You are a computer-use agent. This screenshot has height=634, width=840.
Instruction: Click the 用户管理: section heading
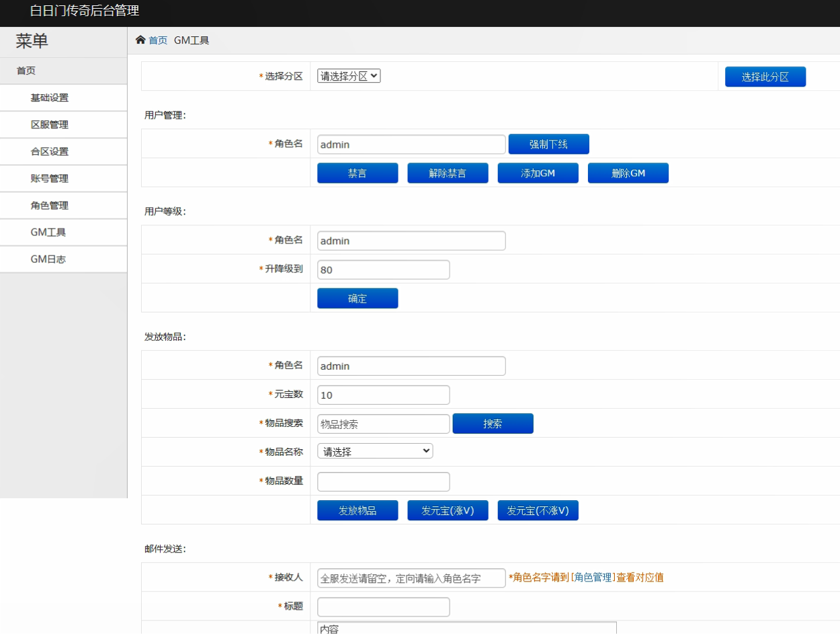pyautogui.click(x=165, y=115)
